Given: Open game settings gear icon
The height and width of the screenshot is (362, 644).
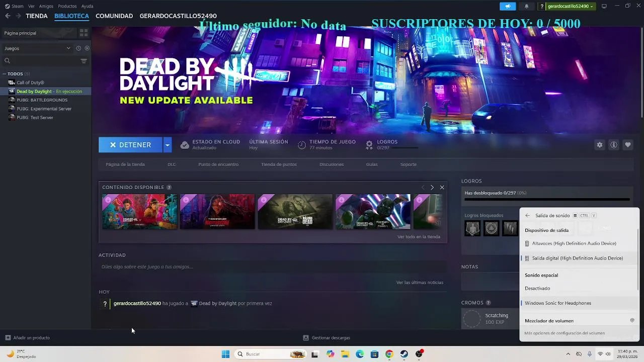Looking at the screenshot, I should coord(599,145).
